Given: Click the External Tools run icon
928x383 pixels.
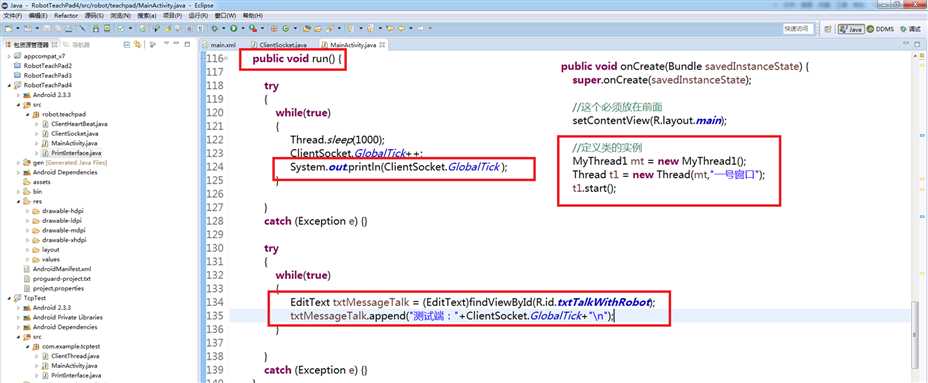Looking at the screenshot, I should (x=253, y=28).
